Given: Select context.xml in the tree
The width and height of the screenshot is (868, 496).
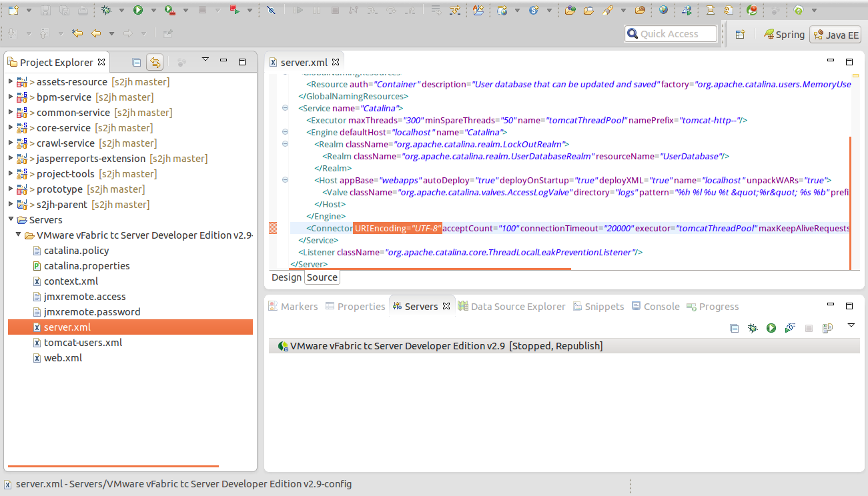Looking at the screenshot, I should coord(71,281).
